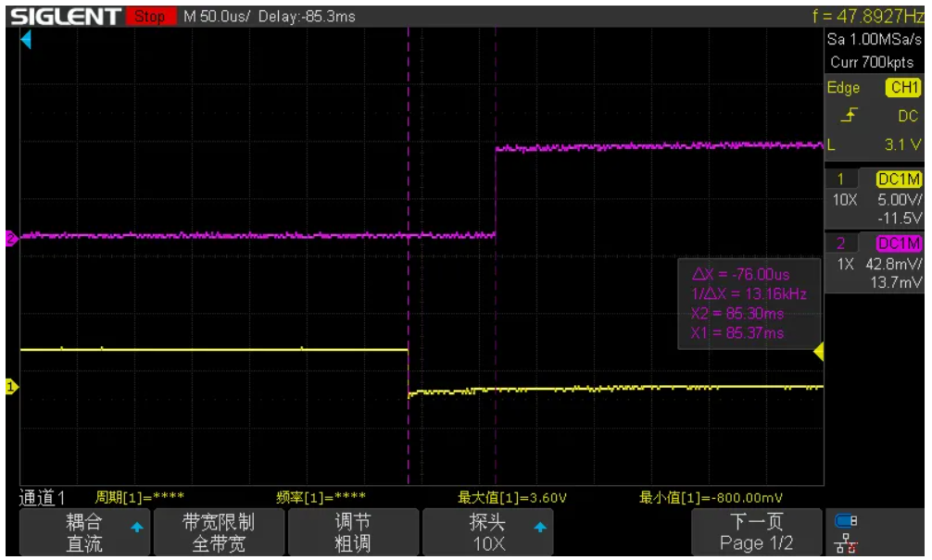Go to 下一页 Page 1/2
This screenshot has width=932, height=560.
pyautogui.click(x=756, y=532)
